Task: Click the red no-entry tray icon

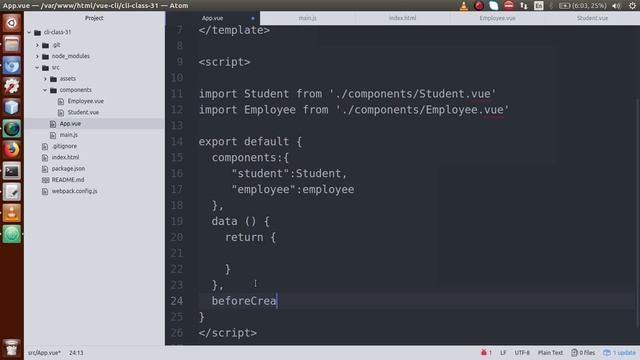Action: coord(509,6)
